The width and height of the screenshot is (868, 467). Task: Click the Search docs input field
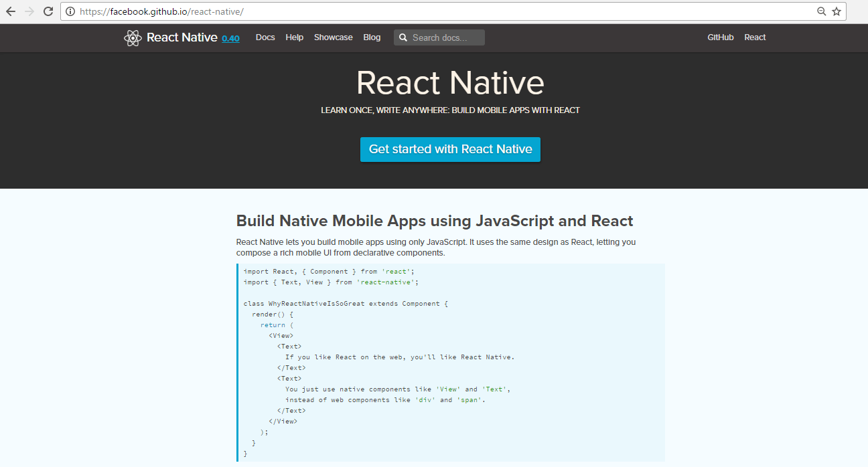(x=439, y=38)
